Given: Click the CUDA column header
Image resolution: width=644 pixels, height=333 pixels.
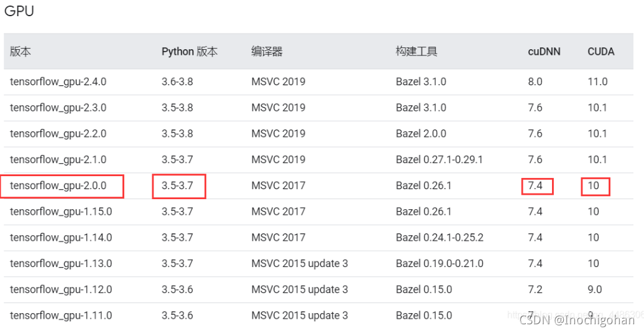Looking at the screenshot, I should point(601,52).
